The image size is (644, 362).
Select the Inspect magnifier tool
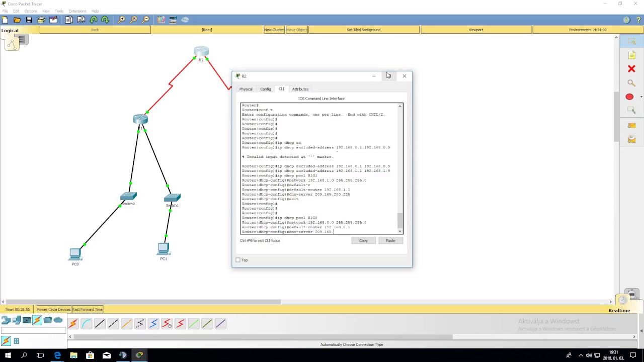pos(631,83)
